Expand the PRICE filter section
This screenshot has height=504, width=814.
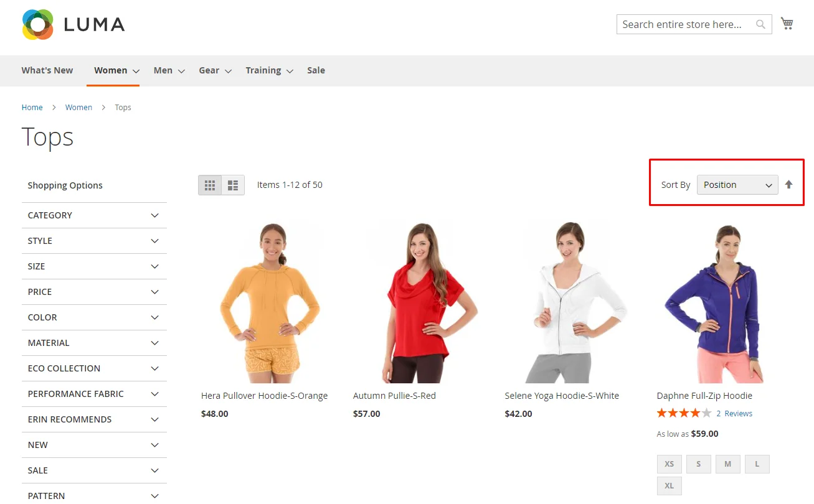(x=94, y=292)
